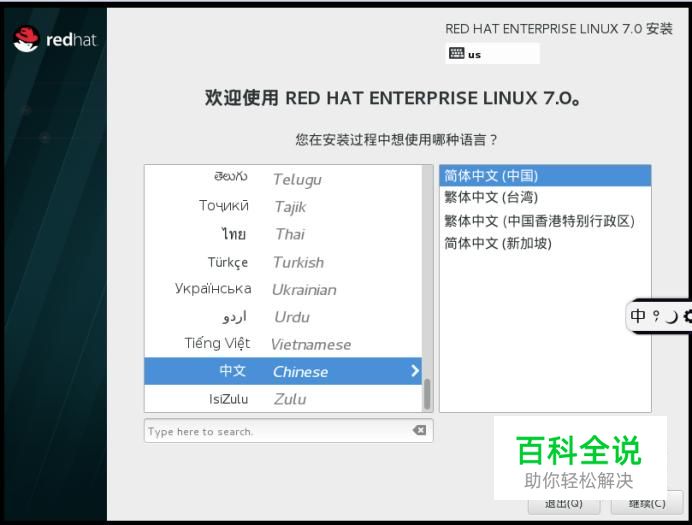The height and width of the screenshot is (525, 692).
Task: Select Telugu language row
Action: 283,179
